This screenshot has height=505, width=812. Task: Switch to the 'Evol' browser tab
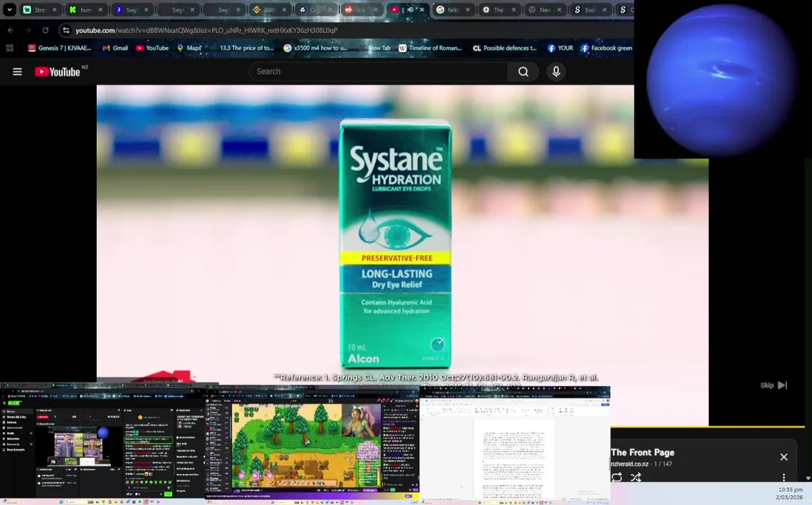[x=590, y=10]
